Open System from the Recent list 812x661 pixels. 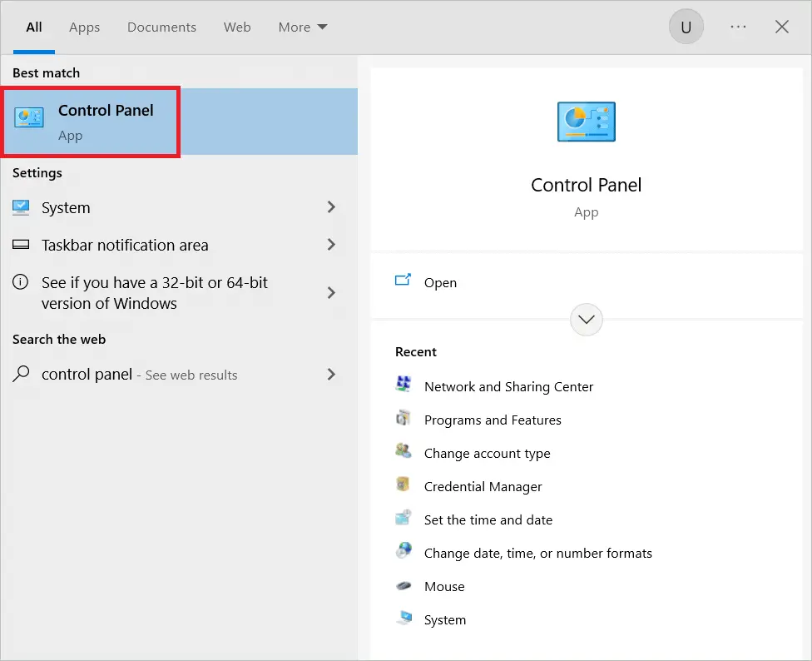(x=445, y=620)
